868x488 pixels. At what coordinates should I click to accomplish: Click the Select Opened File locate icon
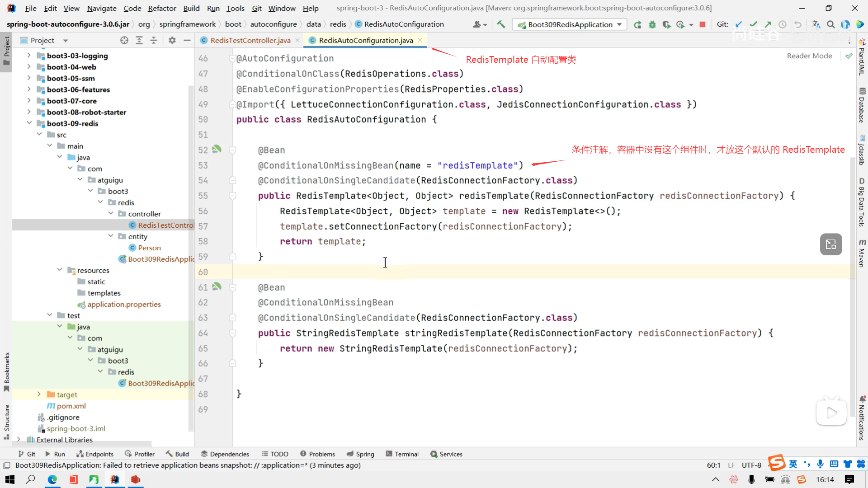click(124, 40)
